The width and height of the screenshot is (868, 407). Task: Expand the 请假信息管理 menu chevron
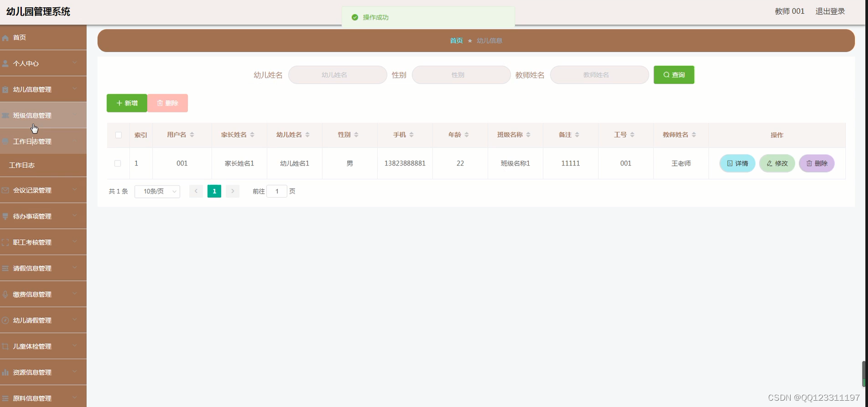point(75,268)
